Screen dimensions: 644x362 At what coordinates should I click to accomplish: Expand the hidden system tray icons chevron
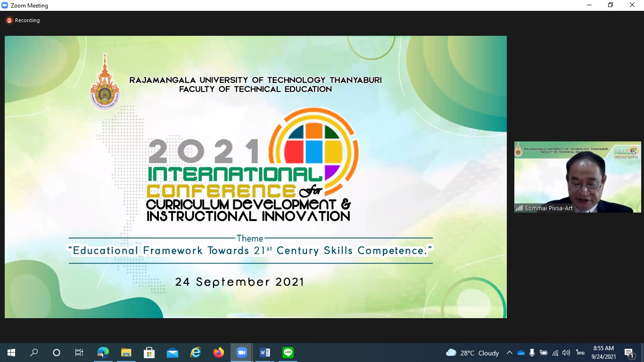click(509, 353)
